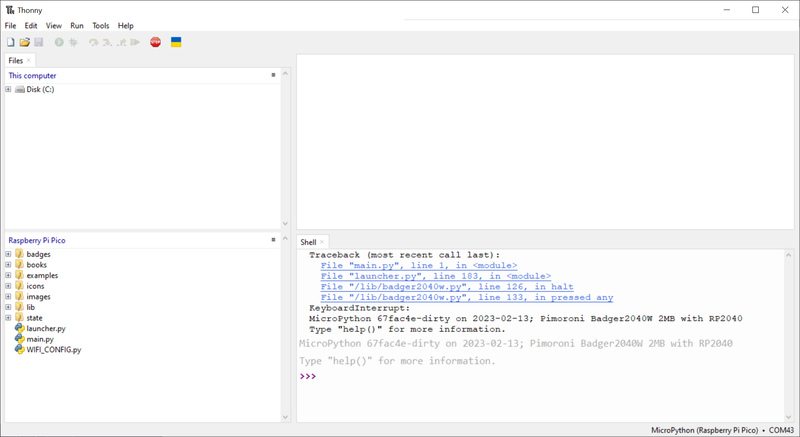This screenshot has height=437, width=800.
Task: Click the Save file disk icon
Action: click(x=39, y=42)
